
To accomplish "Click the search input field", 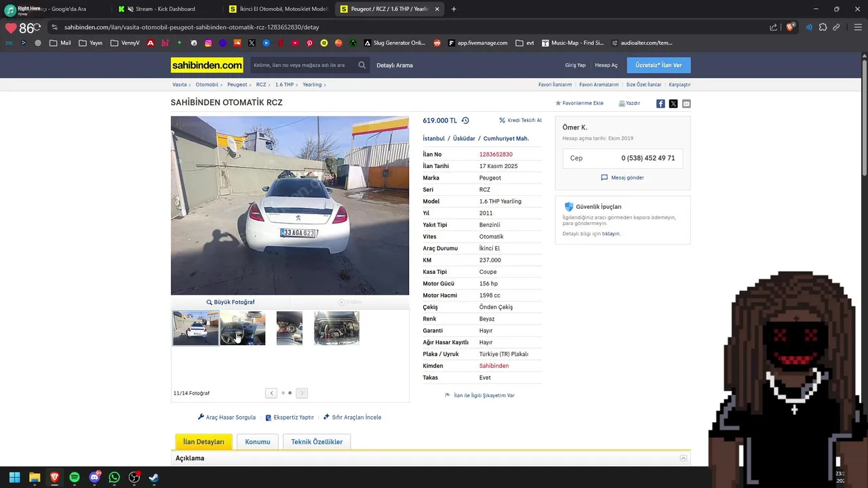I will 303,65.
